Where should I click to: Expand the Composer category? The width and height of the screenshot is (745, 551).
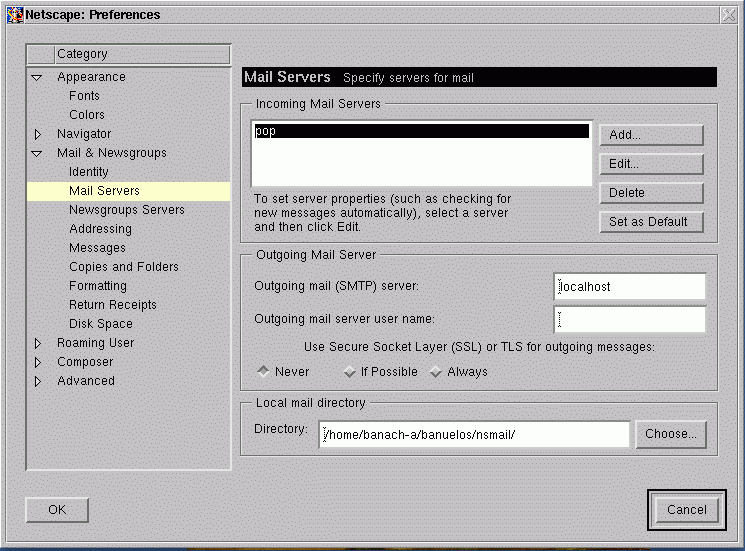(38, 362)
